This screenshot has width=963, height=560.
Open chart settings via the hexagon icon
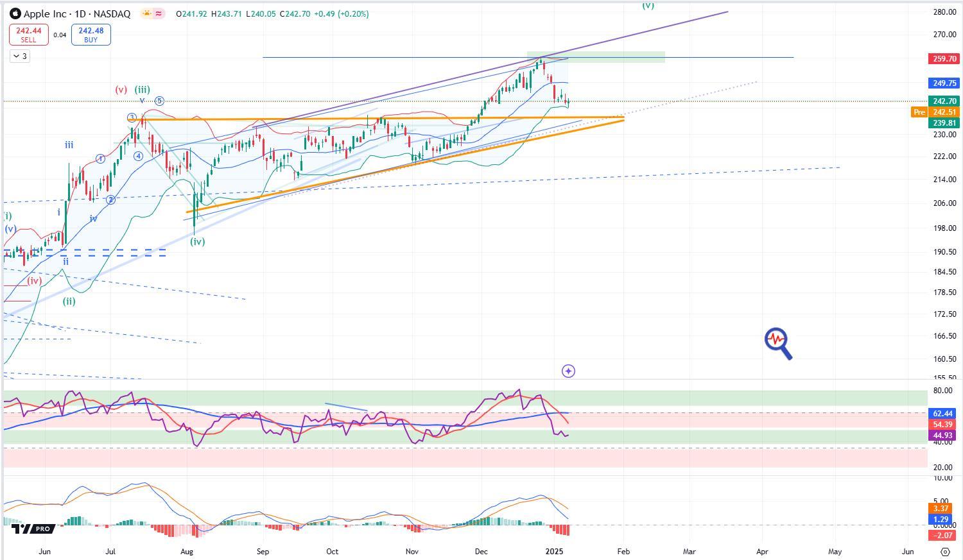[945, 552]
